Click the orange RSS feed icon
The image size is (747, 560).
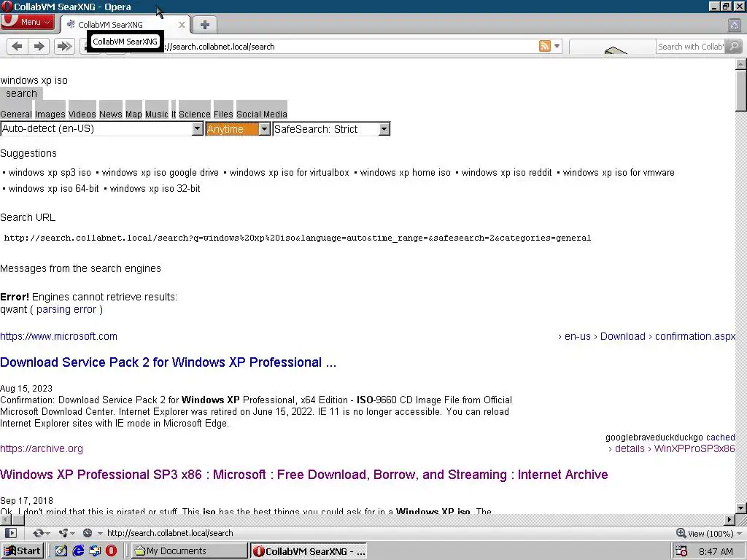544,46
